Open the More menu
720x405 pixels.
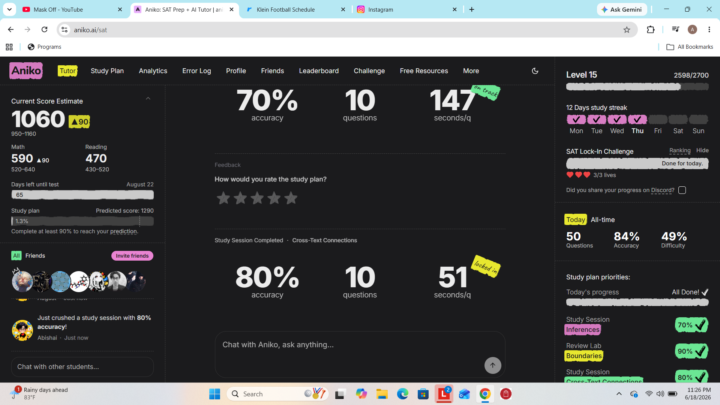[471, 71]
